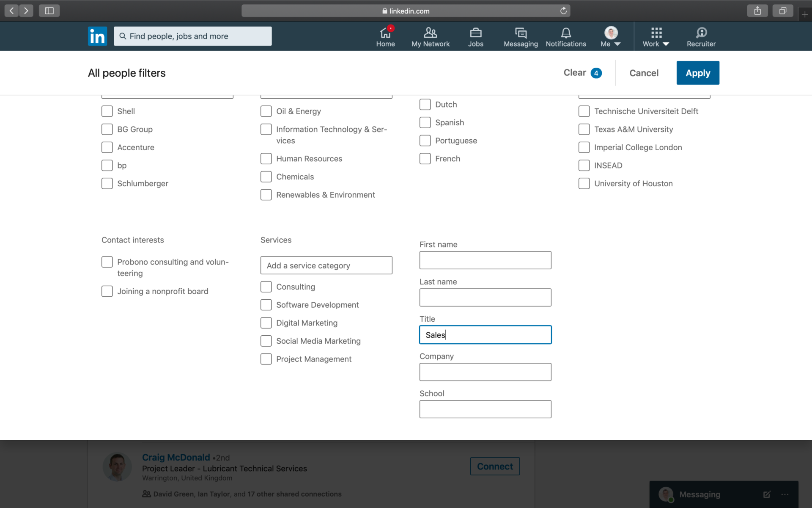812x508 pixels.
Task: Tick the Schlumberger checkbox
Action: click(107, 183)
